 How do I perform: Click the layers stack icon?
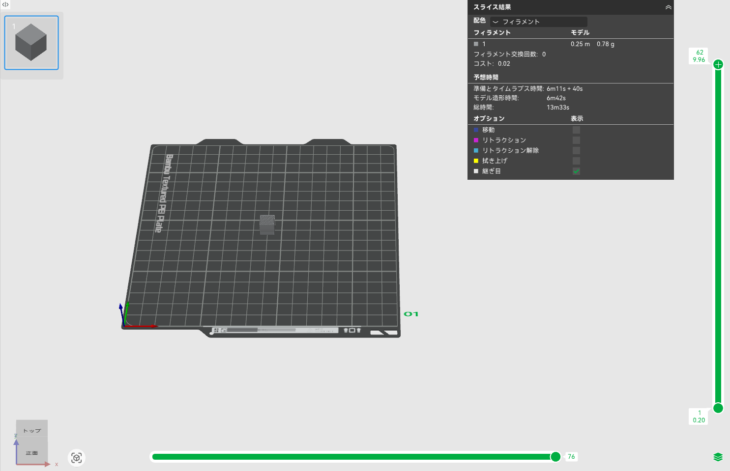[x=718, y=457]
